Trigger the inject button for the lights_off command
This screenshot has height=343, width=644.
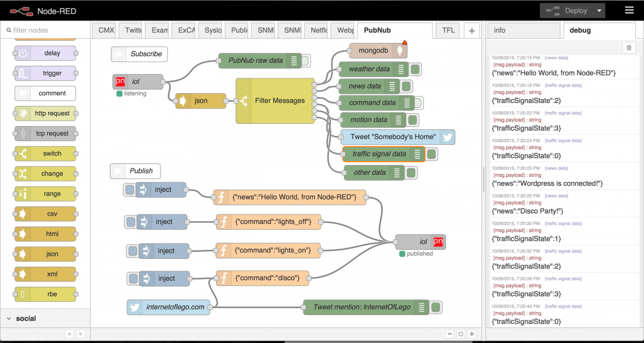[130, 222]
